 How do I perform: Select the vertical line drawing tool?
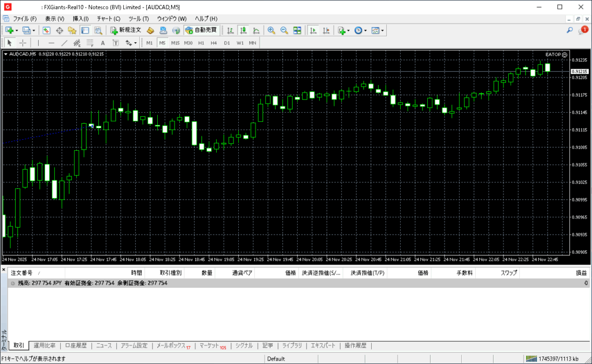[x=39, y=43]
